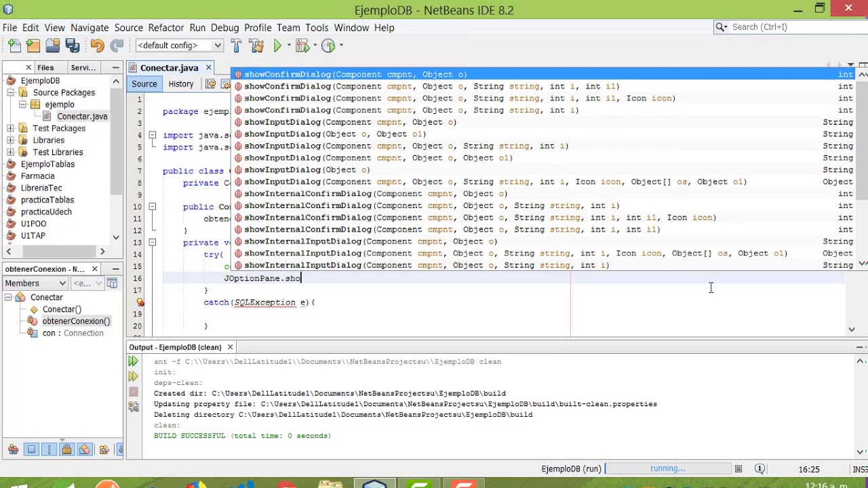Click the Save All toolbar icon
The height and width of the screenshot is (488, 868).
point(73,45)
